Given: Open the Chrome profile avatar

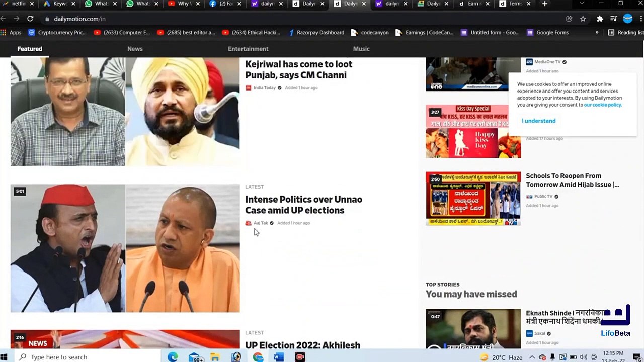Looking at the screenshot, I should click(627, 19).
